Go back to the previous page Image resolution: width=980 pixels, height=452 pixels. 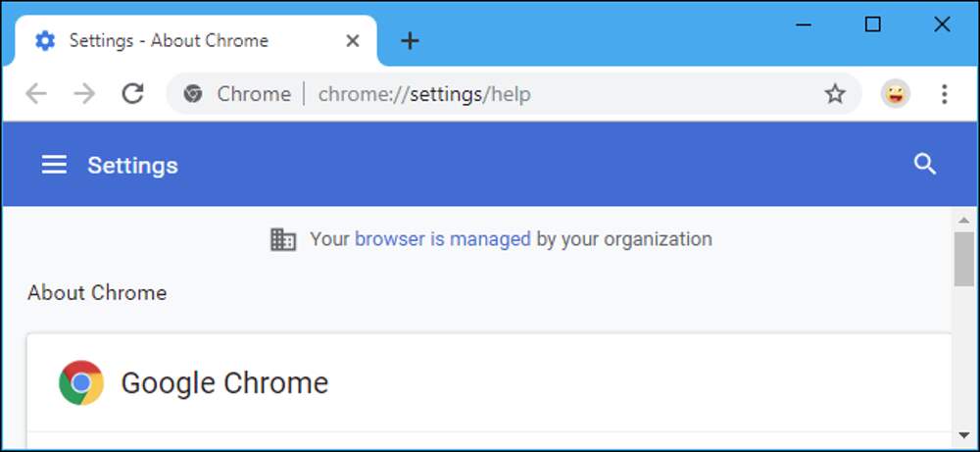click(36, 94)
